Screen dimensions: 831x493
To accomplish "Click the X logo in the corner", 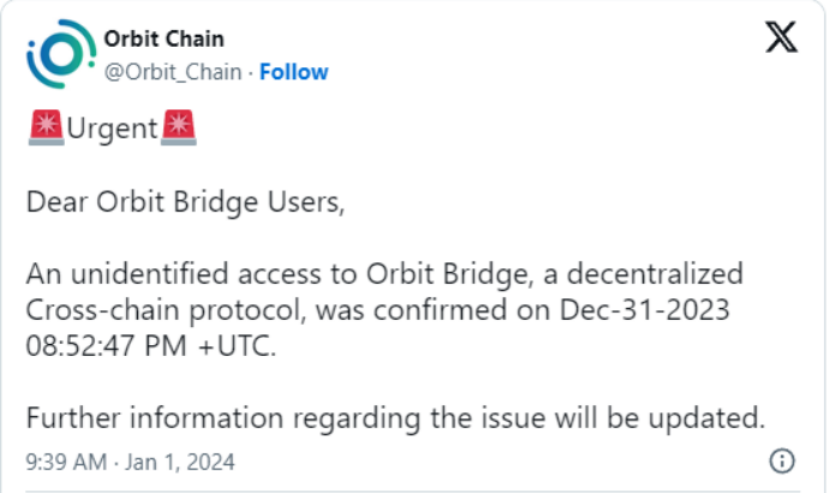I will point(781,37).
